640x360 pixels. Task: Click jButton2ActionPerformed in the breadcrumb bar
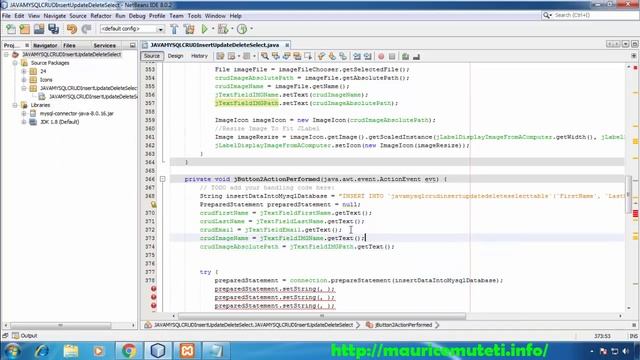point(403,325)
